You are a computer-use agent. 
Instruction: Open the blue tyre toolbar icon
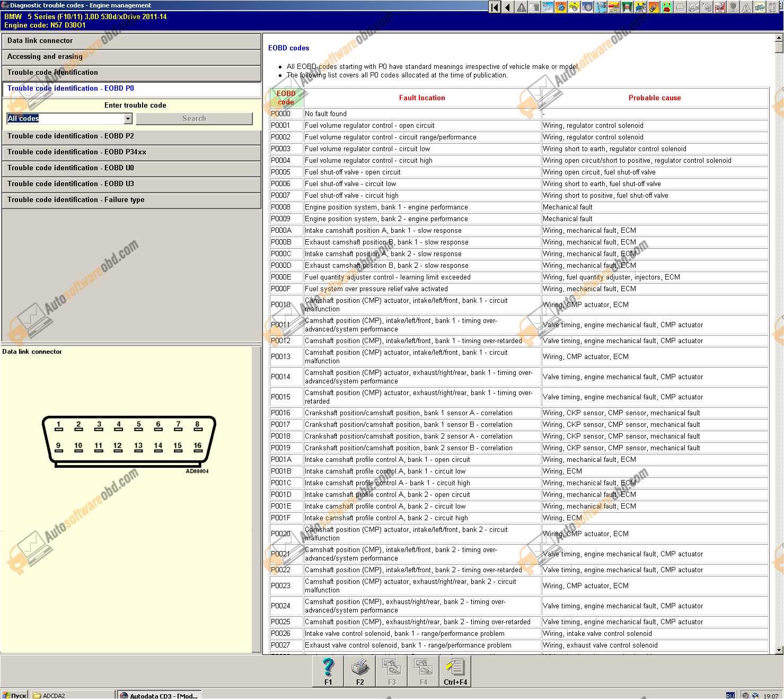pyautogui.click(x=587, y=7)
